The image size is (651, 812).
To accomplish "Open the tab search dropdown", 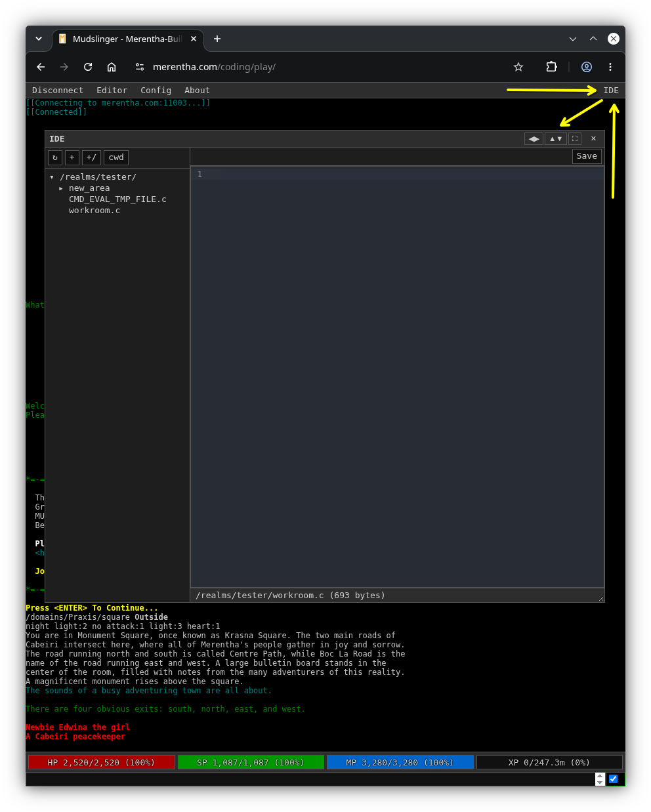I will [x=39, y=39].
